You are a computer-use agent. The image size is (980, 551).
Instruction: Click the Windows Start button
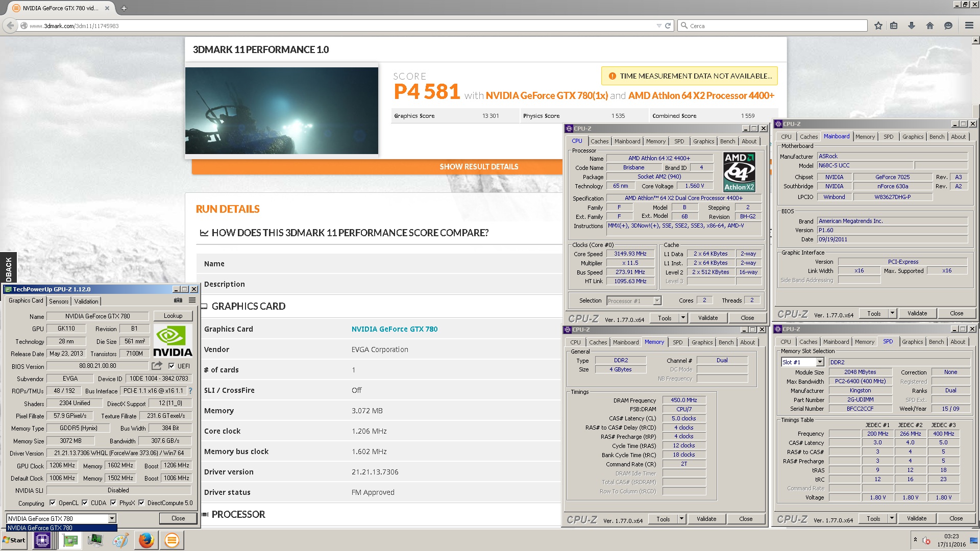(x=14, y=540)
